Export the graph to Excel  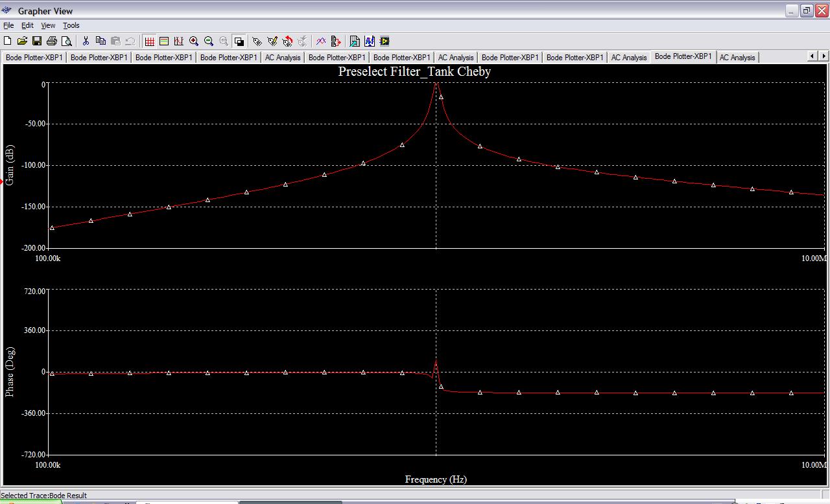pyautogui.click(x=355, y=41)
